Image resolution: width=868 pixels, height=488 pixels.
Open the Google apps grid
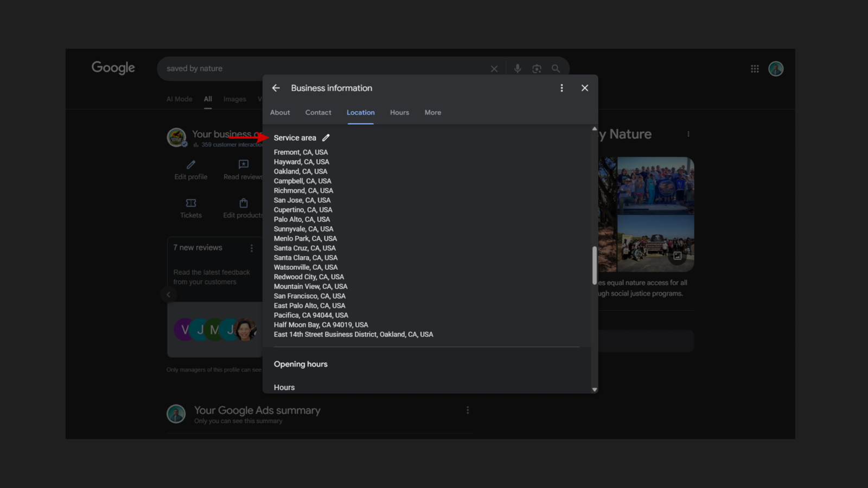click(755, 69)
